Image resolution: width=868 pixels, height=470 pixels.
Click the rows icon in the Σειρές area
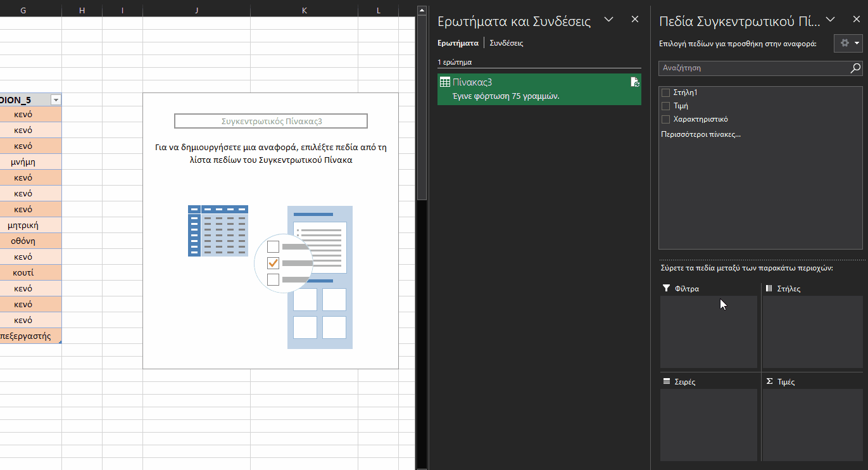click(665, 381)
